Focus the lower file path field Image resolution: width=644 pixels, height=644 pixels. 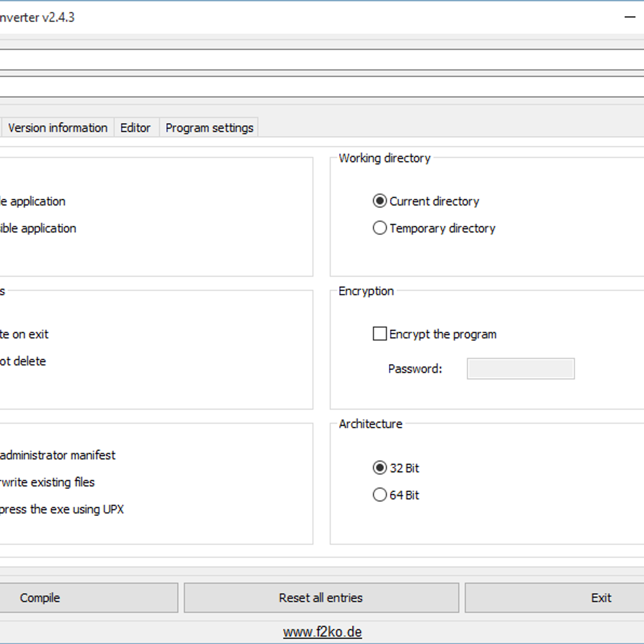coord(322,86)
